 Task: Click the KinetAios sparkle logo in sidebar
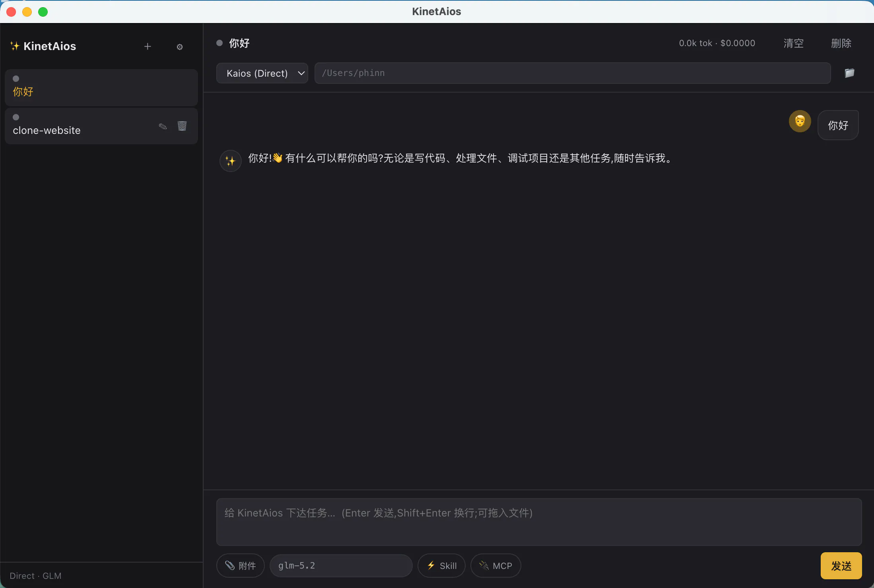pyautogui.click(x=15, y=46)
